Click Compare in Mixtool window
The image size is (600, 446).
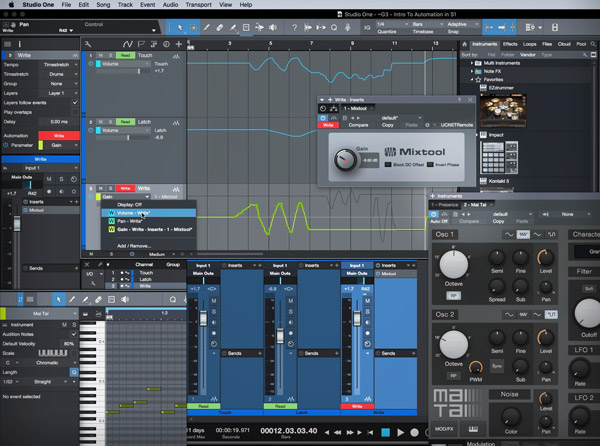tap(358, 125)
